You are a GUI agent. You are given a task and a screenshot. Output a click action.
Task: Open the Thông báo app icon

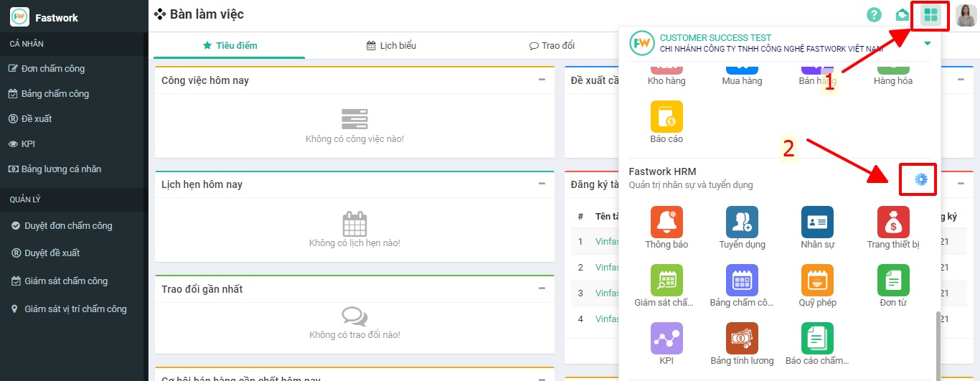coord(666,222)
